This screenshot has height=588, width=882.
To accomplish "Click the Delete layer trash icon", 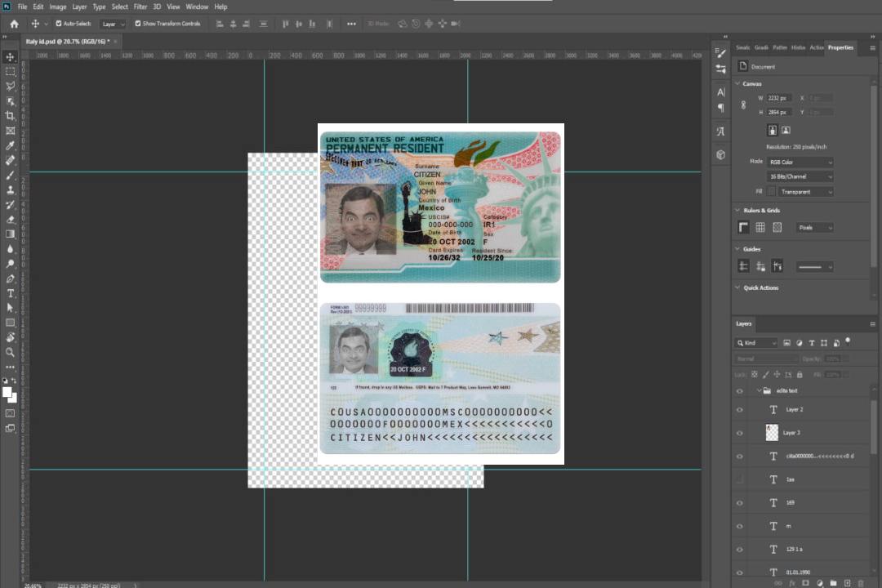I will [861, 583].
